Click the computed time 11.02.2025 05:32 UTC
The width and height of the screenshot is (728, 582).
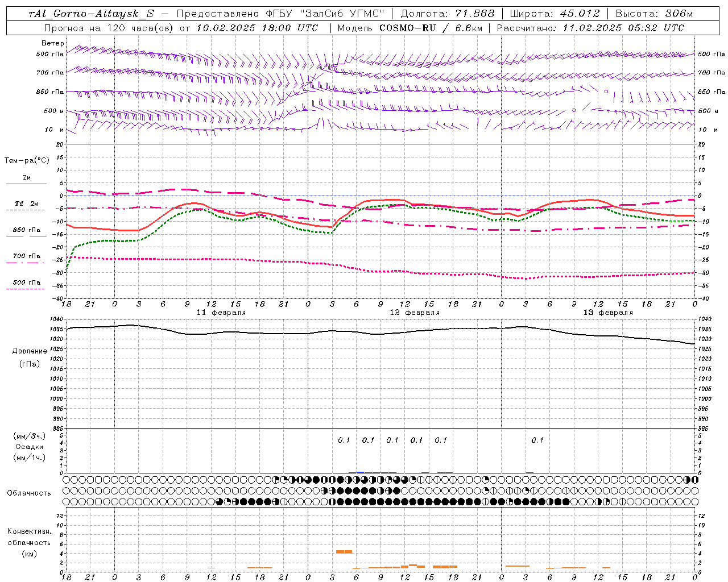623,28
